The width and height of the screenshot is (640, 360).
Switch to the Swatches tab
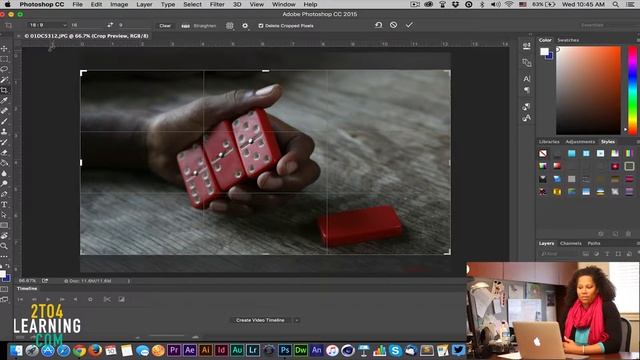point(568,40)
